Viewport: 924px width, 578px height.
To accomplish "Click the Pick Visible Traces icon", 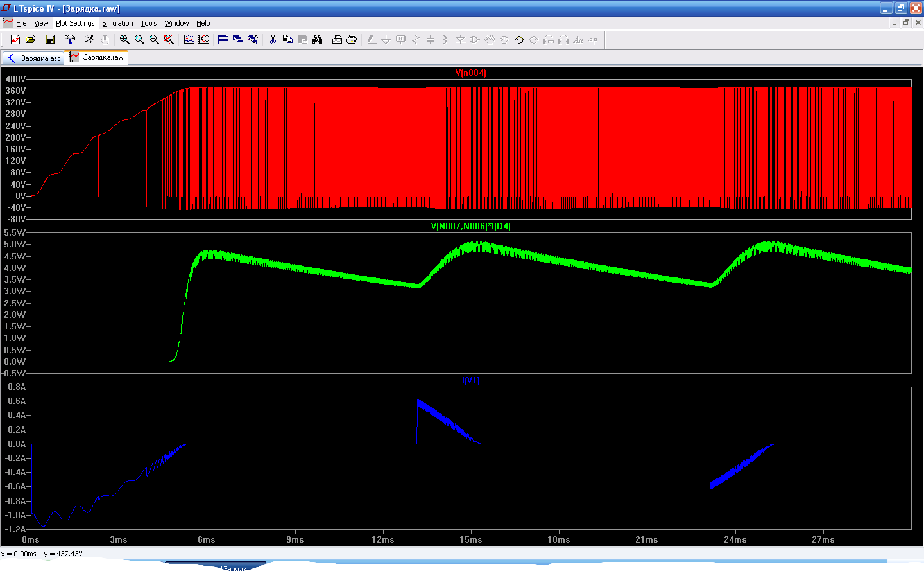I will (189, 40).
